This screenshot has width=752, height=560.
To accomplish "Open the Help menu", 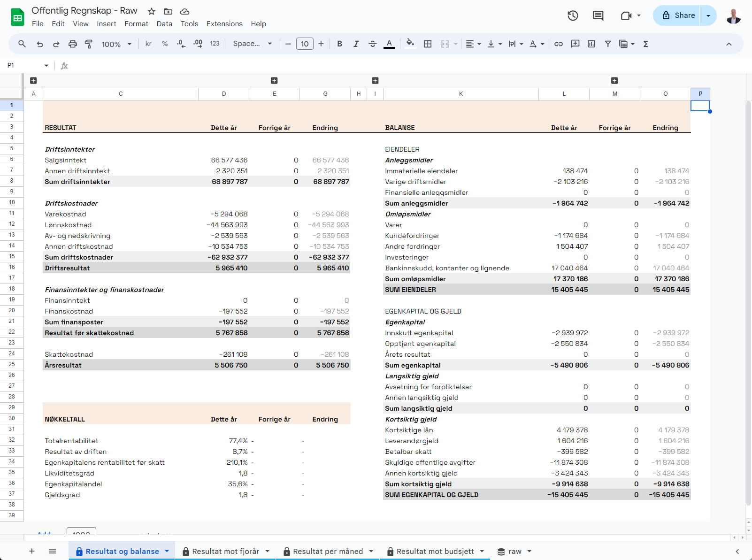I will tap(258, 24).
